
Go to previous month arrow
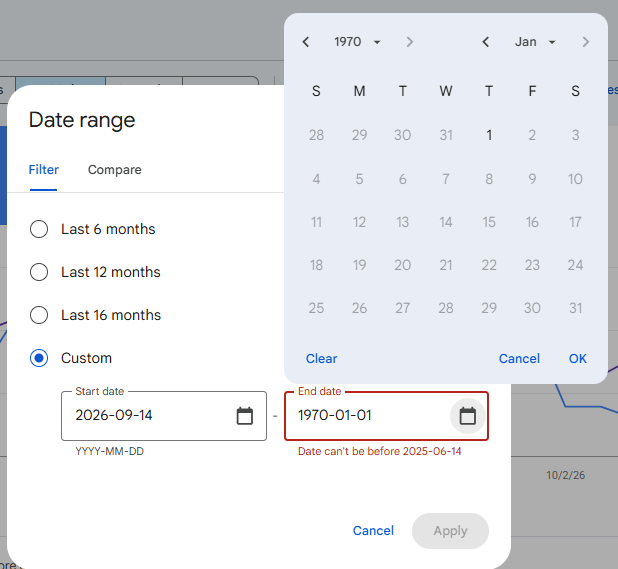coord(486,42)
